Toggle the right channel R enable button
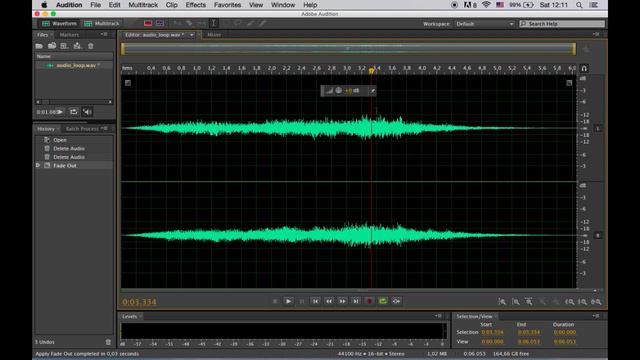This screenshot has height=360, width=640. [598, 236]
